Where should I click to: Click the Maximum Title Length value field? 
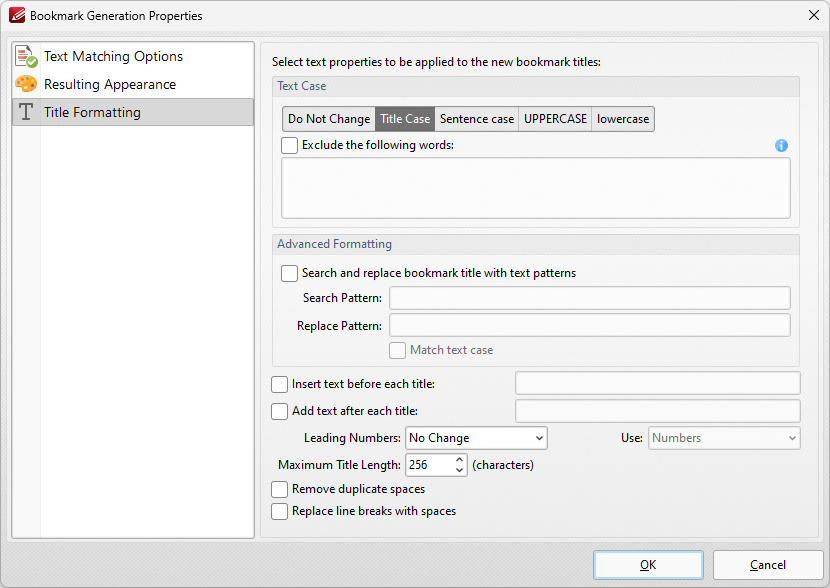click(430, 465)
